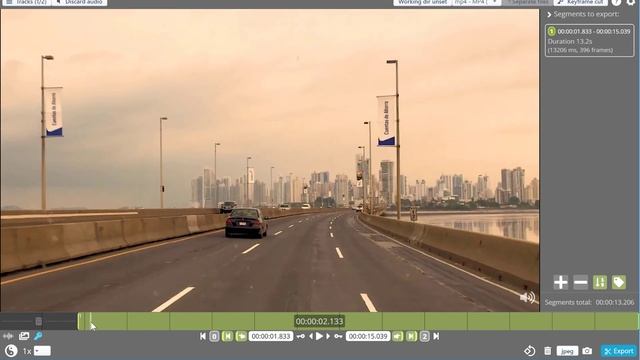Toggle the Separate files export mode
Image resolution: width=640 pixels, height=360 pixels.
pos(527,2)
